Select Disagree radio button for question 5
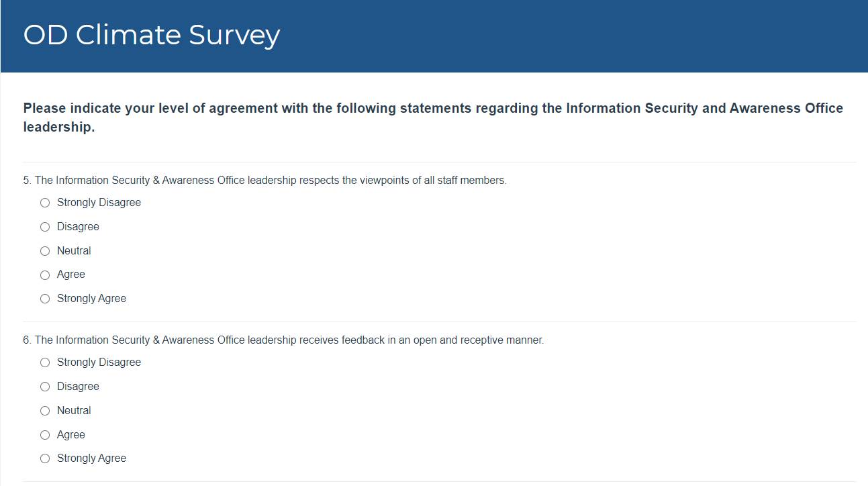The height and width of the screenshot is (486, 868). click(45, 227)
